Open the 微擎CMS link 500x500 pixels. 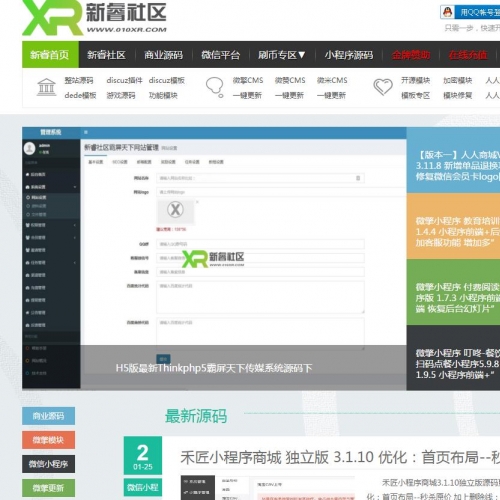coord(248,80)
